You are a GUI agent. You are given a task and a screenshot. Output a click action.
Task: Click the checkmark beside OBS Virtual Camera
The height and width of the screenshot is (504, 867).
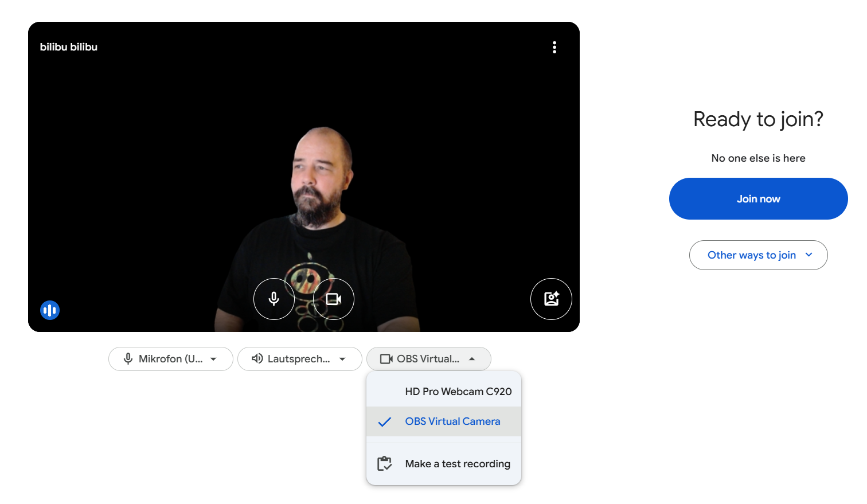384,422
